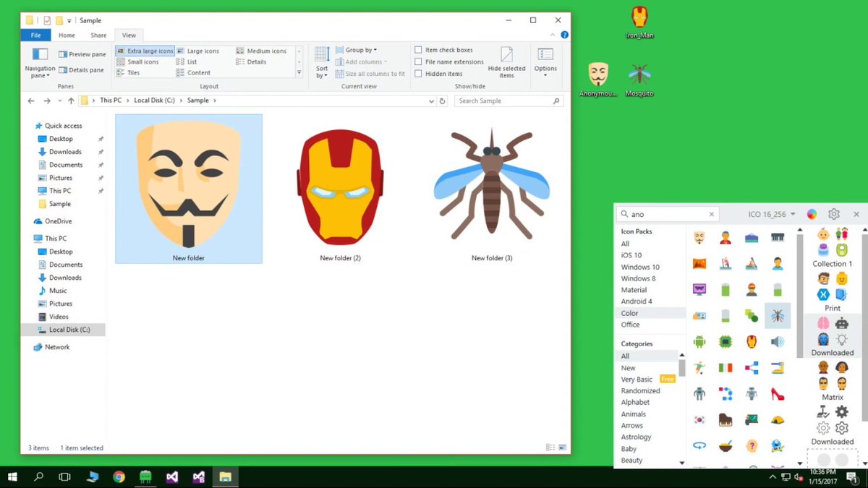This screenshot has width=868, height=488.
Task: Open the Group by dropdown
Action: pos(356,50)
